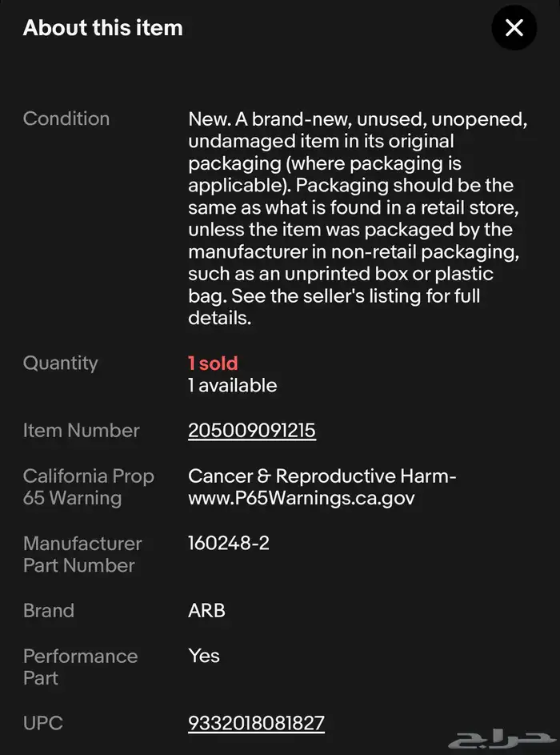Click the "1 available" text
This screenshot has height=755, width=560.
pos(232,385)
